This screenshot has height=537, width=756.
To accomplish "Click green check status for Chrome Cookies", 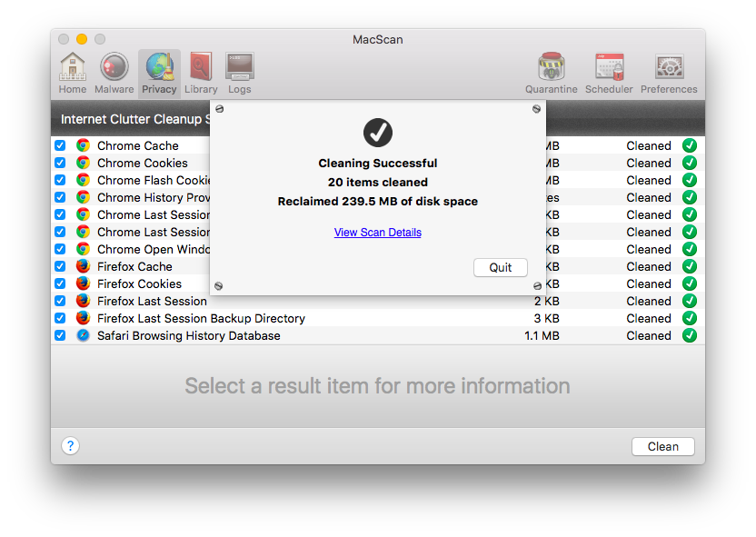I will [x=690, y=163].
